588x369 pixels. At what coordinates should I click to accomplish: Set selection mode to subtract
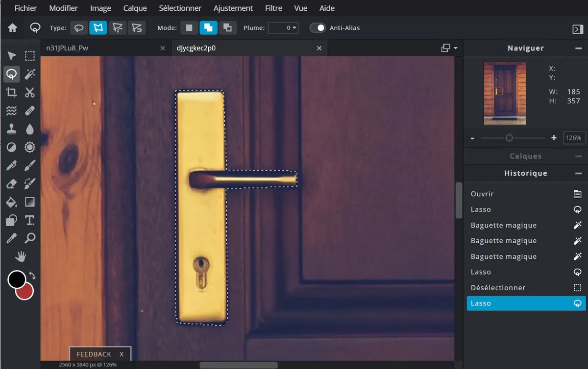click(227, 28)
